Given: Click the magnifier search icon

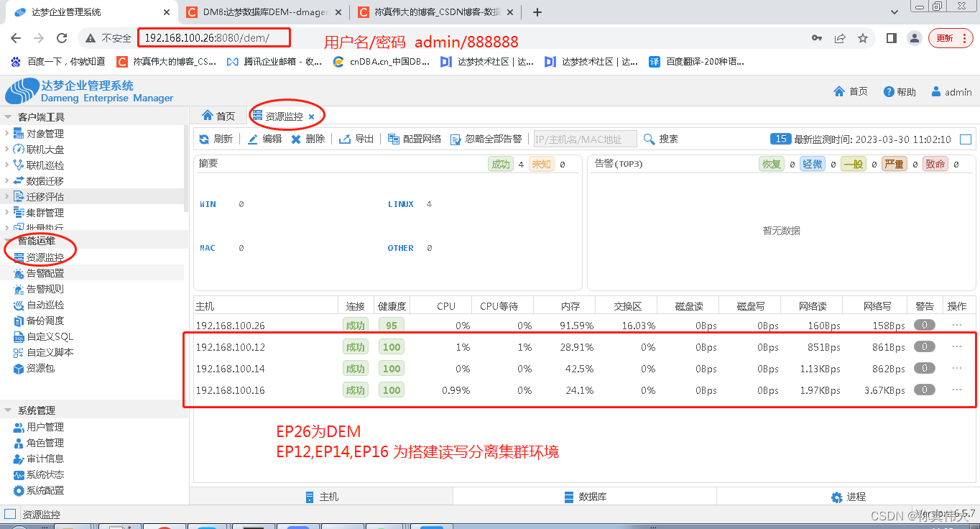Looking at the screenshot, I should pyautogui.click(x=650, y=139).
